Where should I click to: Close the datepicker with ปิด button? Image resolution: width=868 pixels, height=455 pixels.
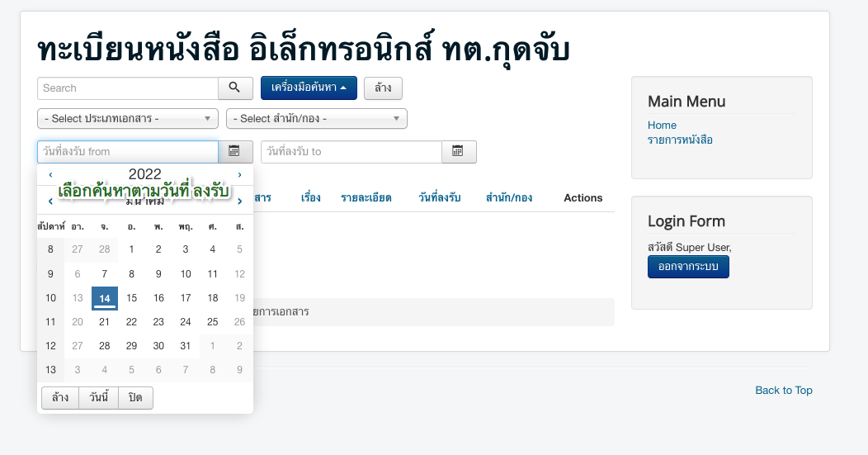[135, 398]
